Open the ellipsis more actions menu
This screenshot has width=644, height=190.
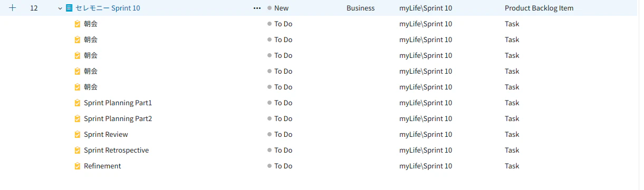coord(257,8)
